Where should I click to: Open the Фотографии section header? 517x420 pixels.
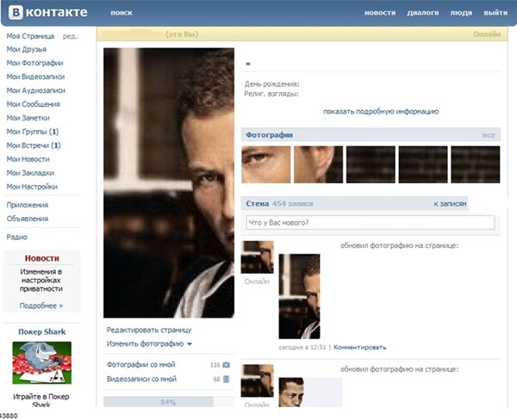point(270,135)
